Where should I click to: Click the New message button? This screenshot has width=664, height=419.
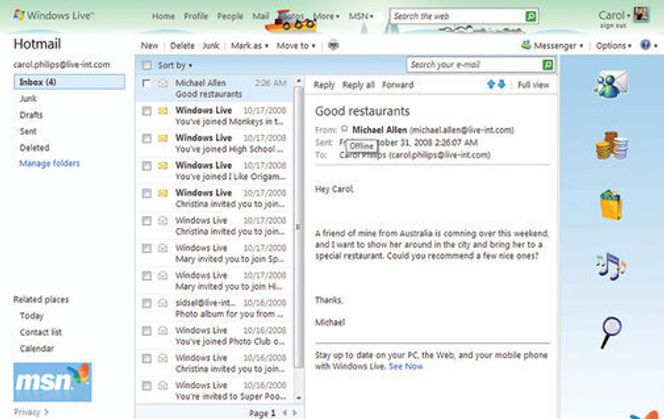(149, 45)
